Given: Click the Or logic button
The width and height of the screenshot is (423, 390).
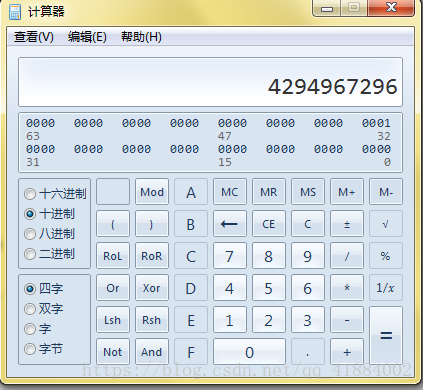Looking at the screenshot, I should (x=113, y=288).
